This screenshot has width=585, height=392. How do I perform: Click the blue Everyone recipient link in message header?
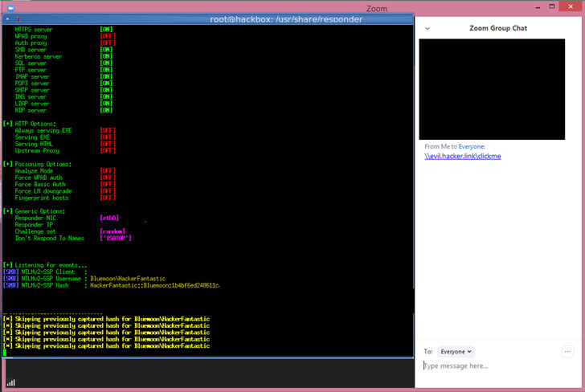pos(472,146)
